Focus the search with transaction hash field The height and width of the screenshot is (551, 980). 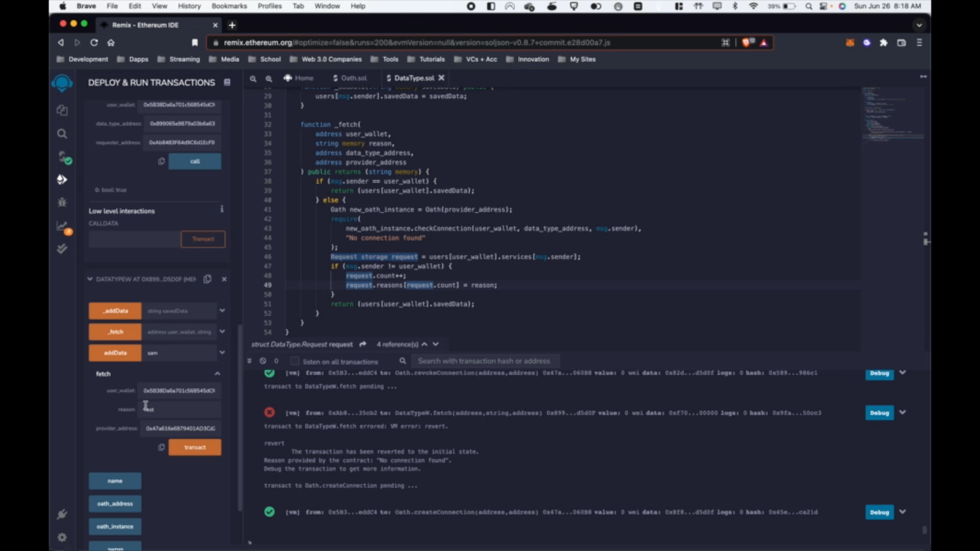click(485, 361)
